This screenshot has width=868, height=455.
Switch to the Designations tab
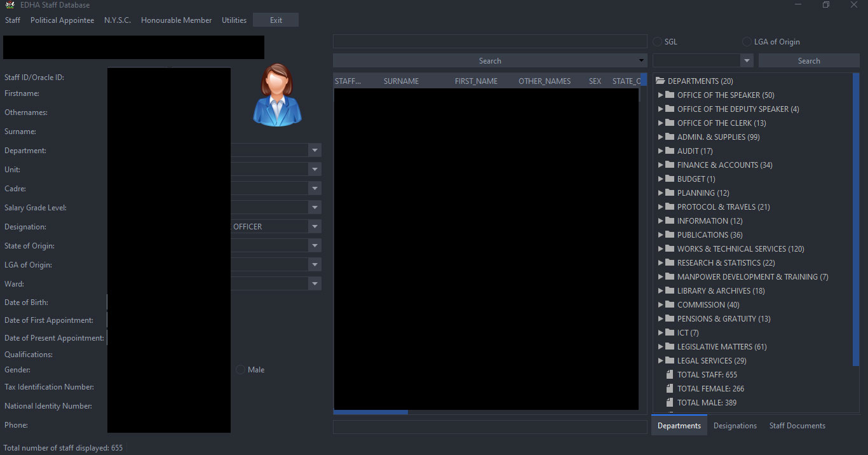coord(735,426)
